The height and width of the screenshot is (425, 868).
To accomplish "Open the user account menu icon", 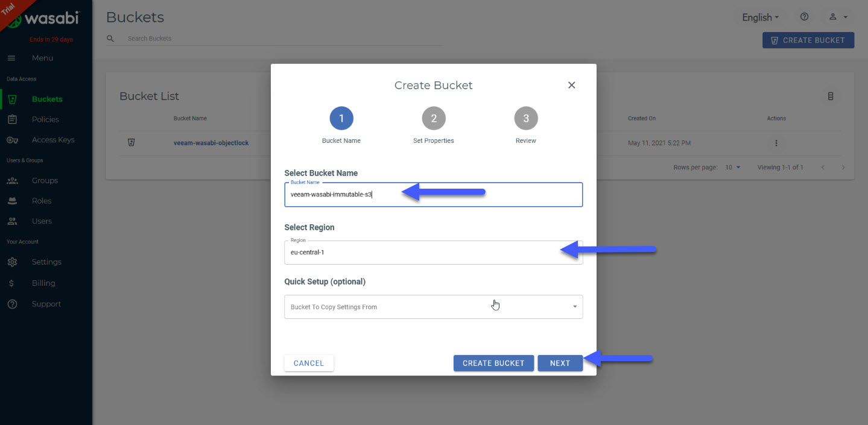I will (838, 17).
